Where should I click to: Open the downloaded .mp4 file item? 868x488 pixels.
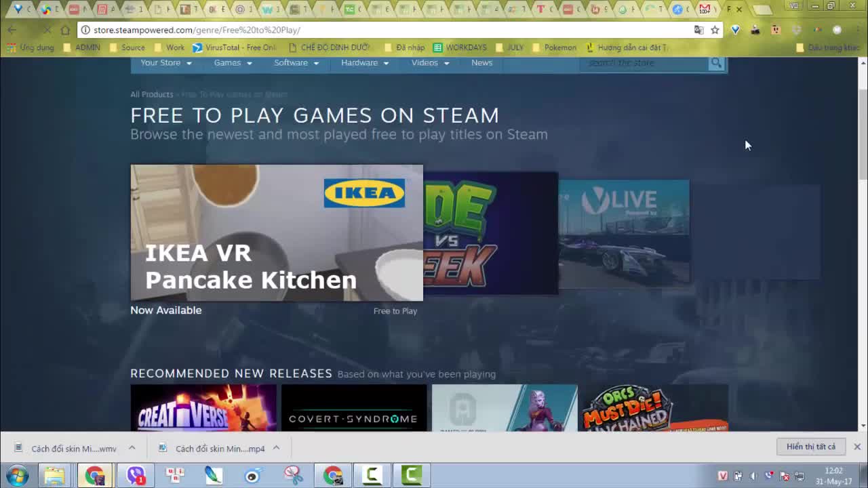(212, 449)
